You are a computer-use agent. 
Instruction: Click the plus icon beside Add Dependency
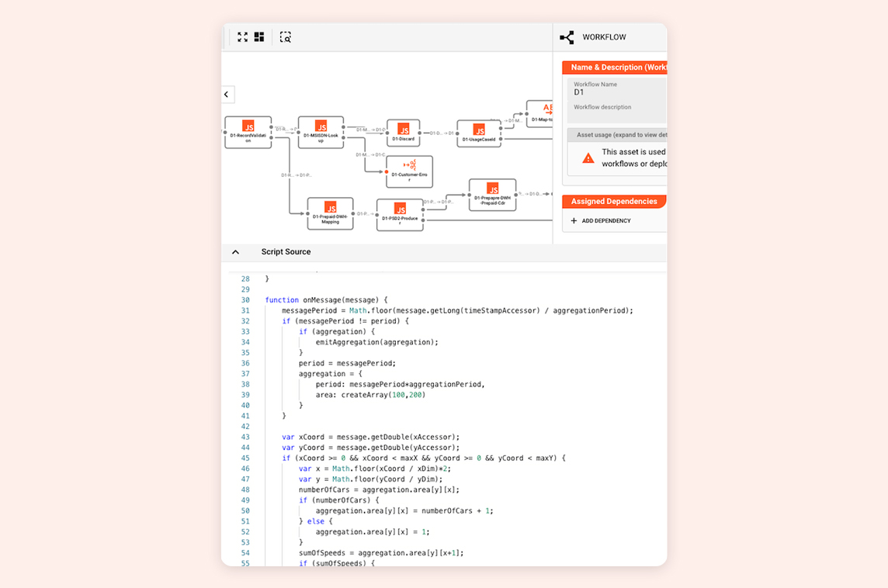pyautogui.click(x=574, y=221)
